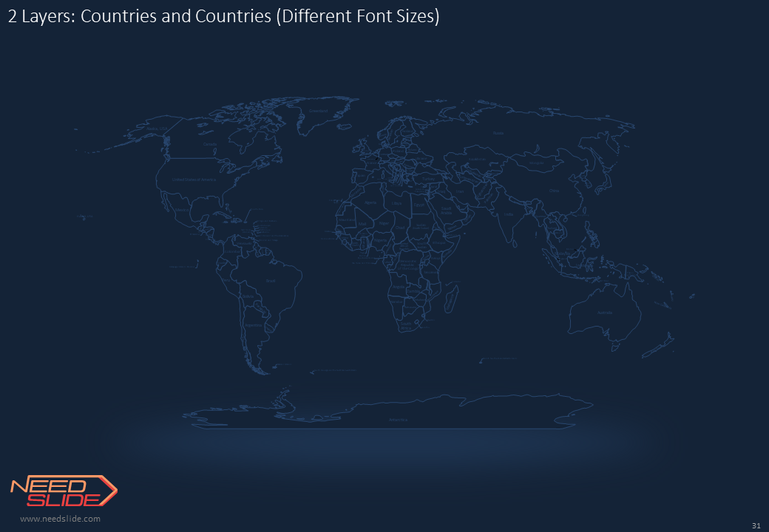
Task: Select the Mexico label on the map
Action: (x=182, y=210)
